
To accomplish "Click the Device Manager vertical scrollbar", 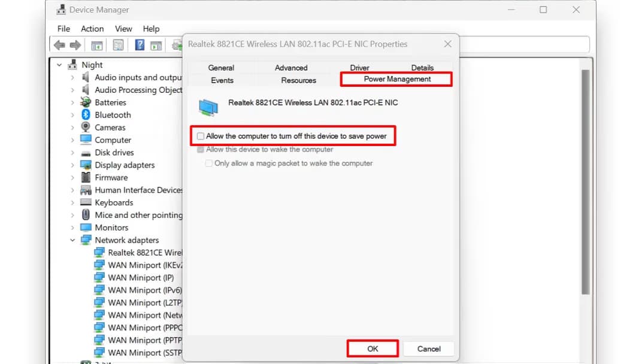I will (x=585, y=180).
